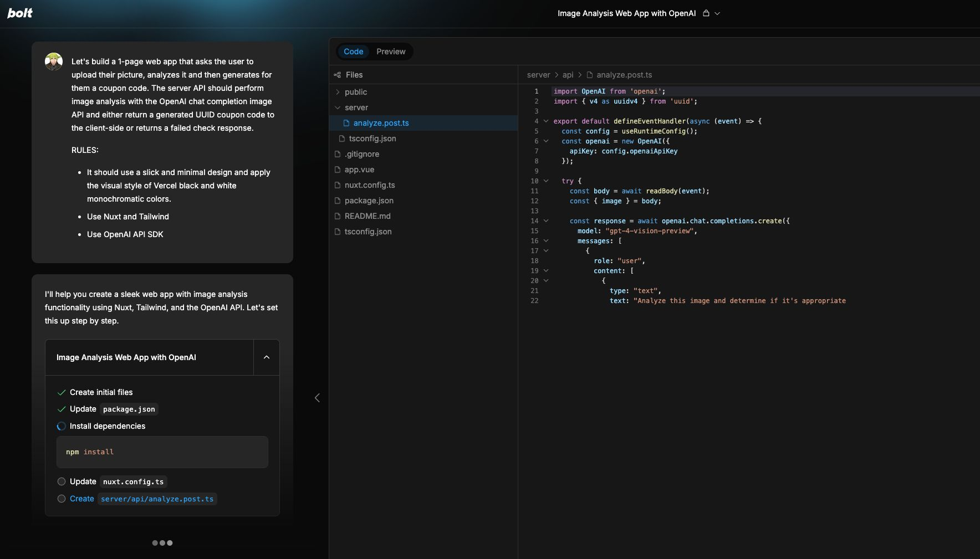
Task: Click the lock icon beside project title
Action: click(x=706, y=13)
